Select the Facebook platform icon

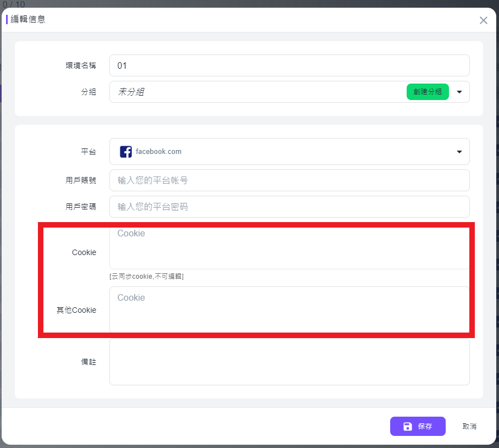pos(126,151)
